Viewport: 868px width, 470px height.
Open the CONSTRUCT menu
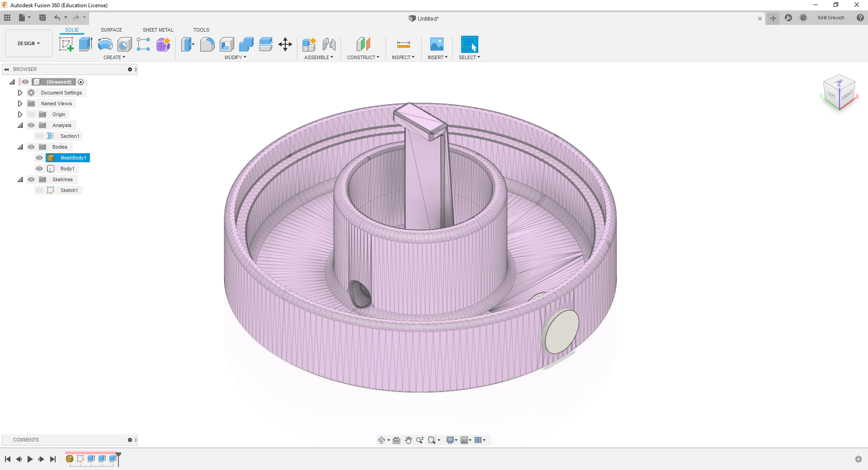363,57
